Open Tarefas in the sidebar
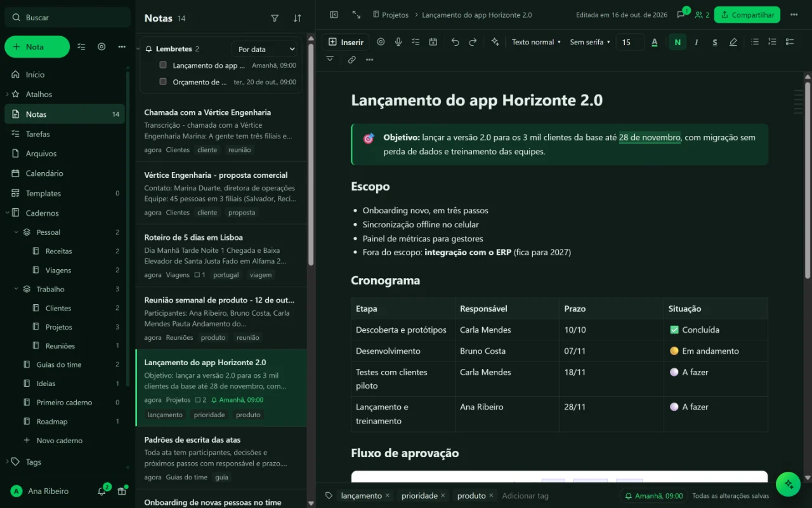Screen dimensions: 812x508 click(x=65, y=134)
